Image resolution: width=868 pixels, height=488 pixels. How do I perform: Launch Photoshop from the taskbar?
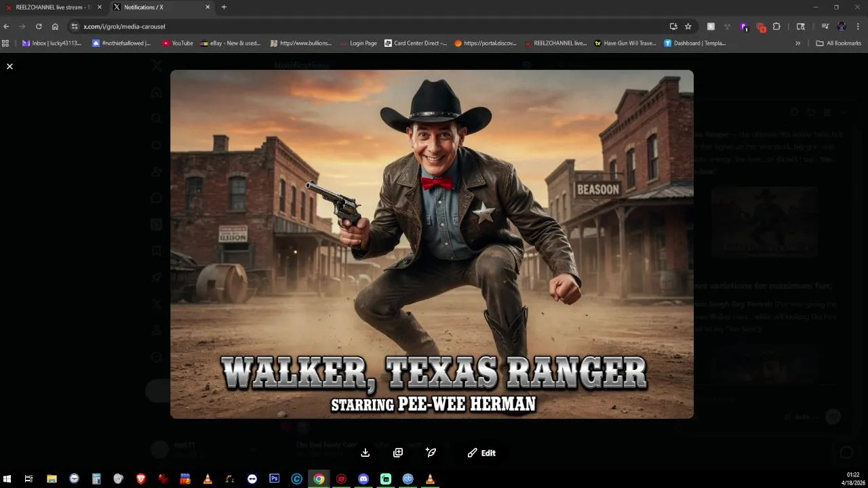274,479
